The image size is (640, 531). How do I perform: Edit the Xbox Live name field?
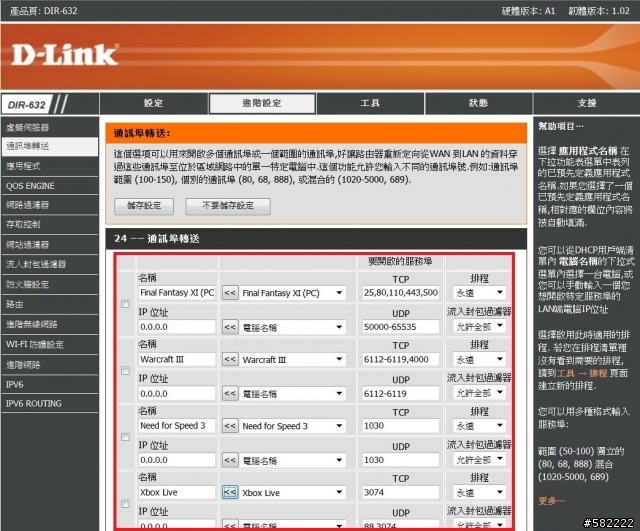coord(177,492)
